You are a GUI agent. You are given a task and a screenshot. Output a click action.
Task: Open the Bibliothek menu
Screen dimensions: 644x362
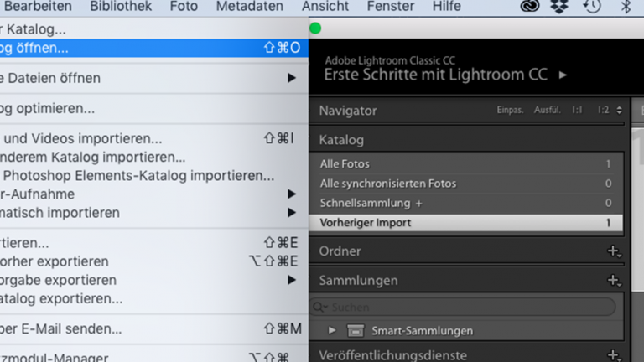pos(121,6)
